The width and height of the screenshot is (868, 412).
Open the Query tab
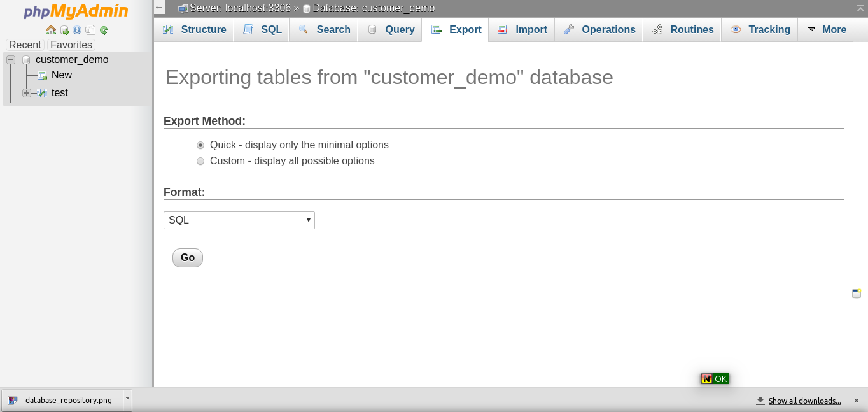pyautogui.click(x=391, y=30)
